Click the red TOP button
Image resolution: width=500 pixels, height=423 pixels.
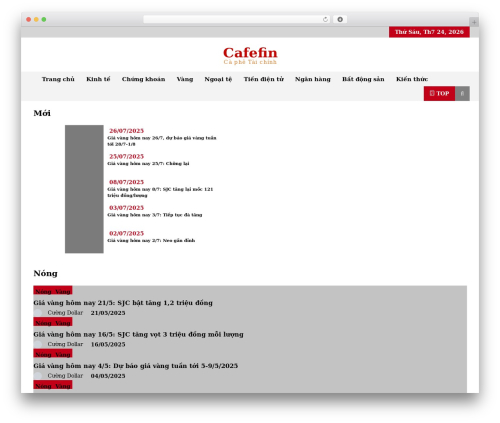(439, 93)
